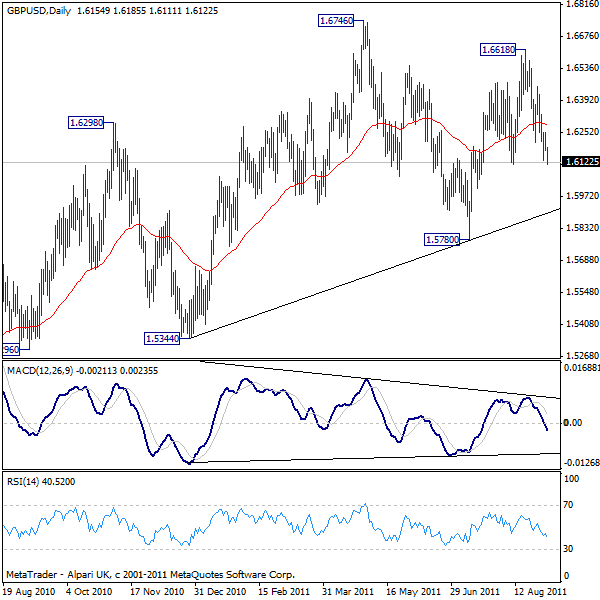Select the 12 Aug 2011 date label
This screenshot has width=600, height=600.
pos(537,592)
